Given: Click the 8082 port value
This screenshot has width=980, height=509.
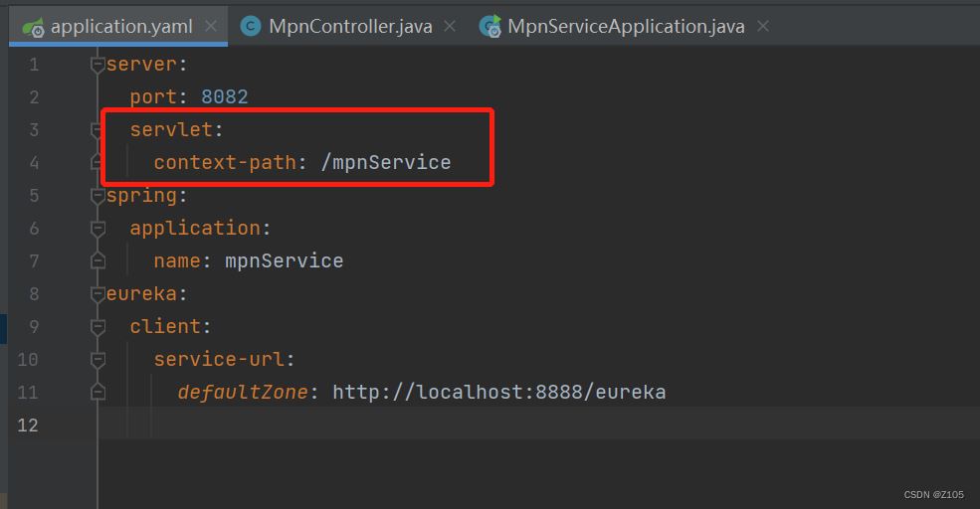Looking at the screenshot, I should (x=225, y=96).
